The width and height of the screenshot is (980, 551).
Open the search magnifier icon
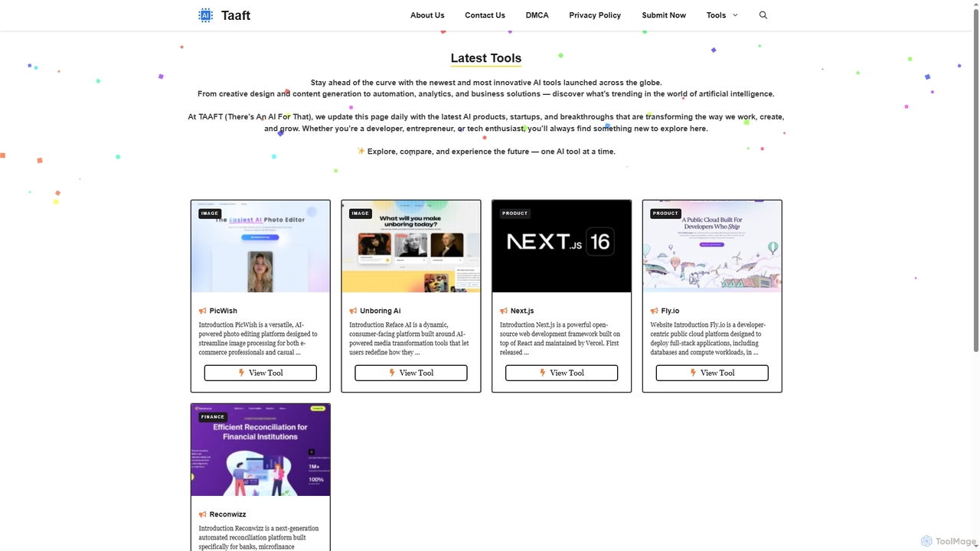[763, 15]
